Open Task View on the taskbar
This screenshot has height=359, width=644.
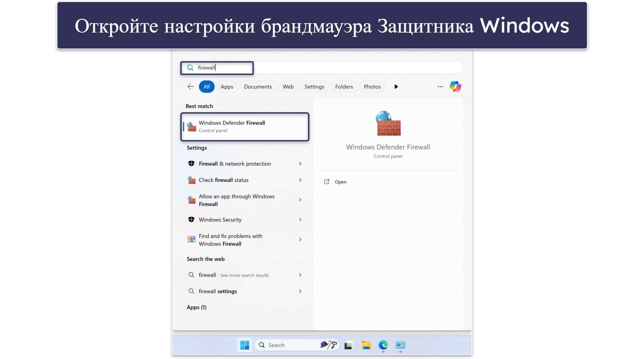pos(349,345)
